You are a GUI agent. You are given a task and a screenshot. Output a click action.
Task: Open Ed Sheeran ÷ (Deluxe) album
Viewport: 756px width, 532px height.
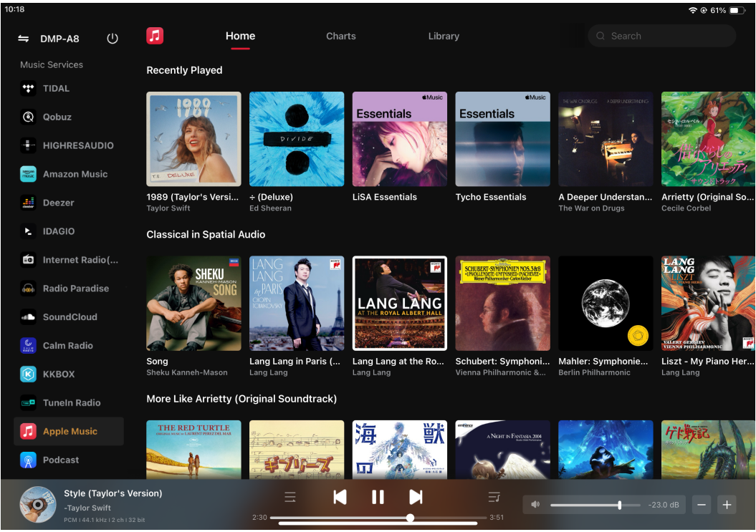297,139
